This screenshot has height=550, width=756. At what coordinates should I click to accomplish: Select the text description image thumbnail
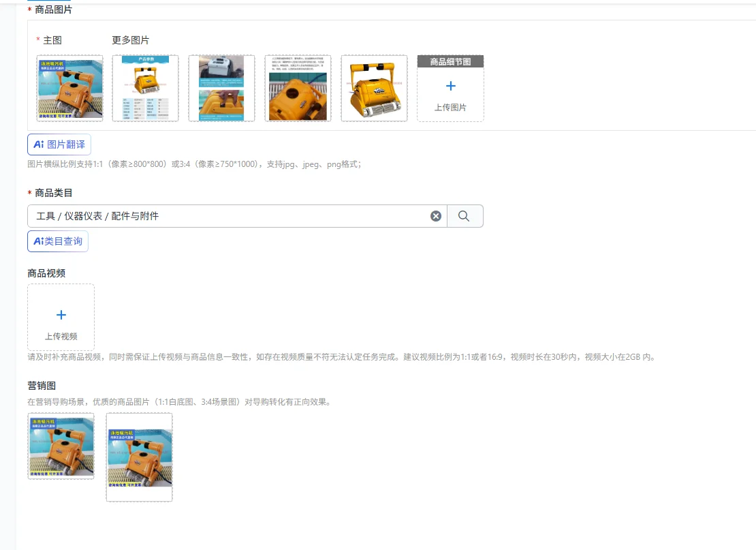tap(298, 89)
